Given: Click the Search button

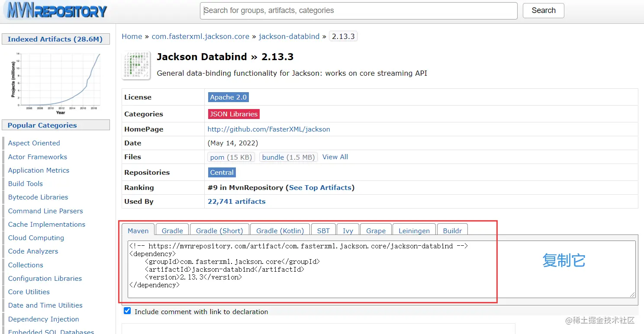Looking at the screenshot, I should [544, 10].
